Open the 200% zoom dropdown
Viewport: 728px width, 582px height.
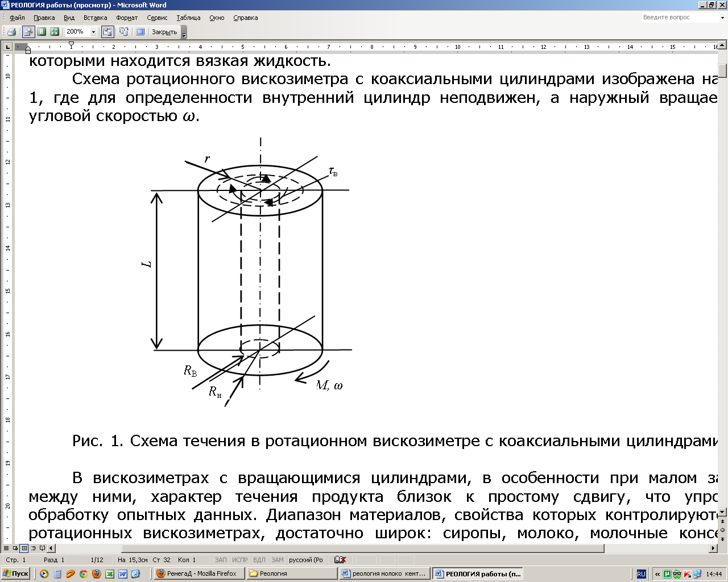click(x=94, y=32)
